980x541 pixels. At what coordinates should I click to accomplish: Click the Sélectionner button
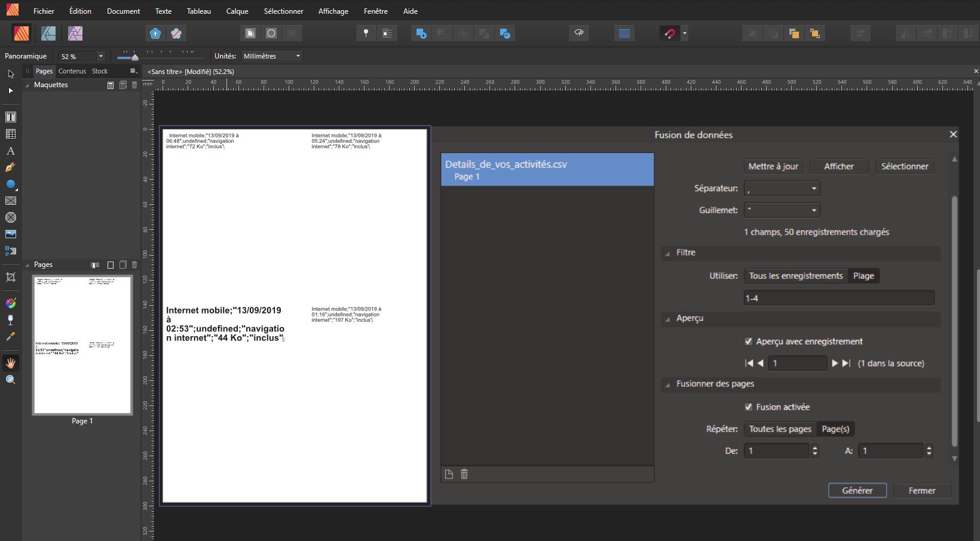(905, 167)
